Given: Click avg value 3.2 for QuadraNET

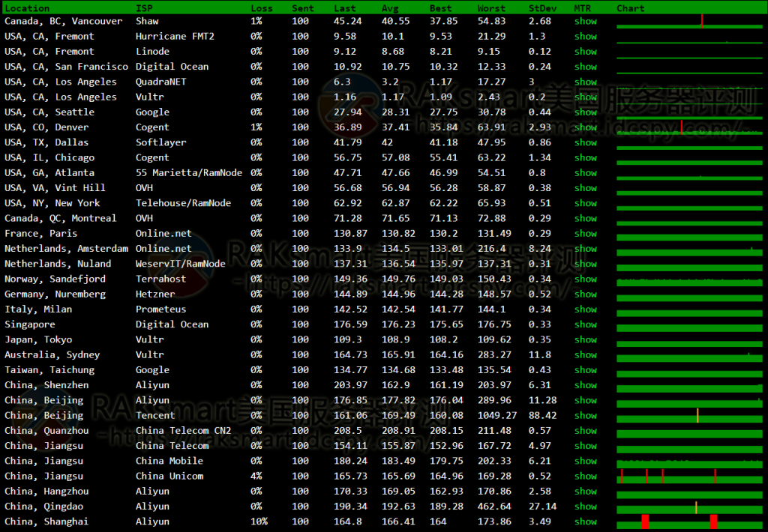Looking at the screenshot, I should point(390,82).
